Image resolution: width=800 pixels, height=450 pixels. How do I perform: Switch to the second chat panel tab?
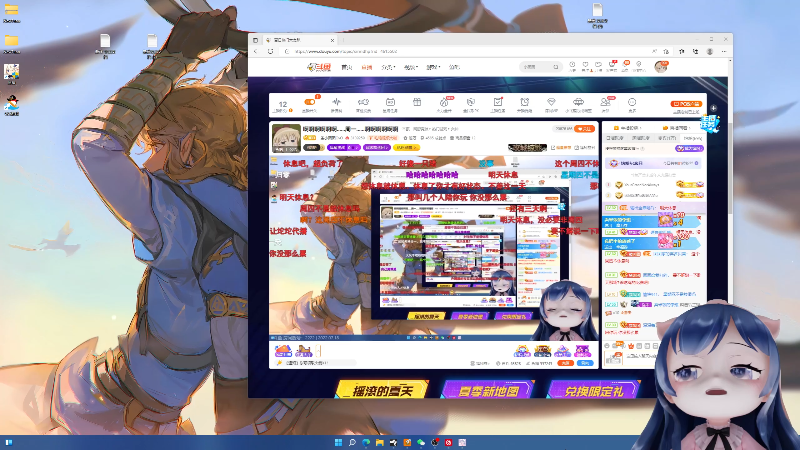[x=641, y=138]
